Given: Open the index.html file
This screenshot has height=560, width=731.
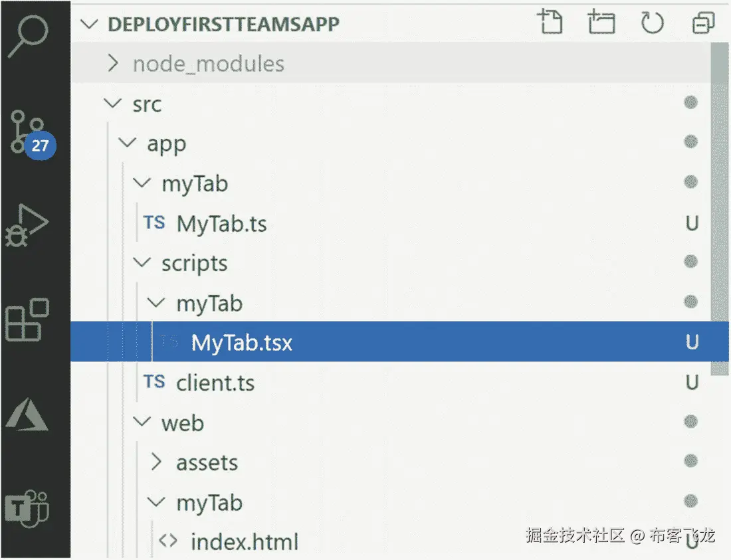Looking at the screenshot, I should [244, 542].
